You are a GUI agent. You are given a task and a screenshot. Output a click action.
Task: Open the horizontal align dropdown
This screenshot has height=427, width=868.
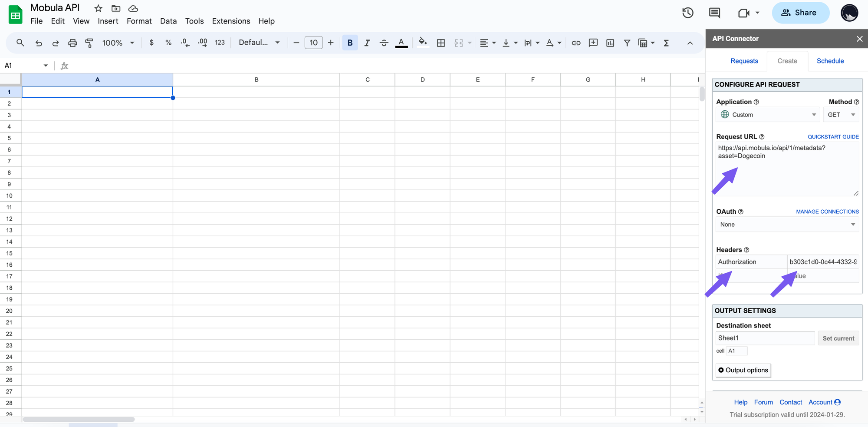[488, 43]
